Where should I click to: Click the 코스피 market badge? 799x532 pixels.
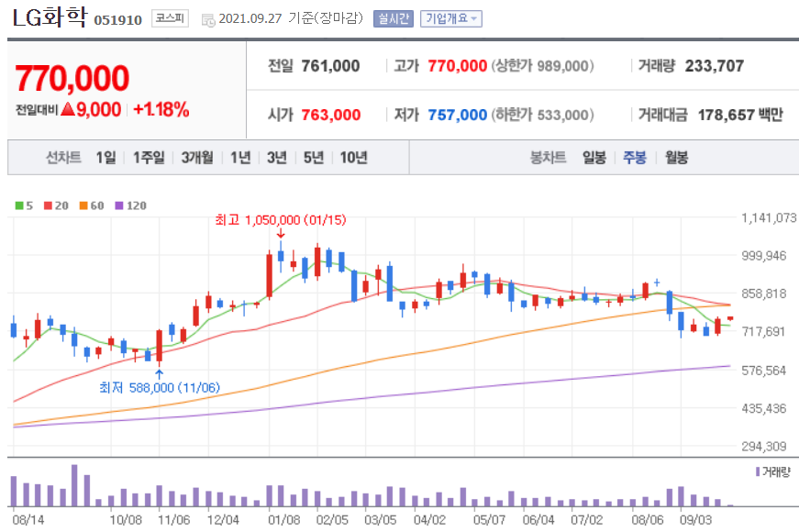(171, 19)
